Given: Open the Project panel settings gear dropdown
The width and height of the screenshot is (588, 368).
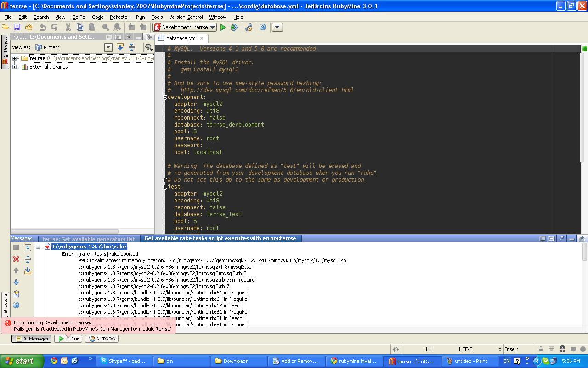Looking at the screenshot, I should pyautogui.click(x=149, y=47).
